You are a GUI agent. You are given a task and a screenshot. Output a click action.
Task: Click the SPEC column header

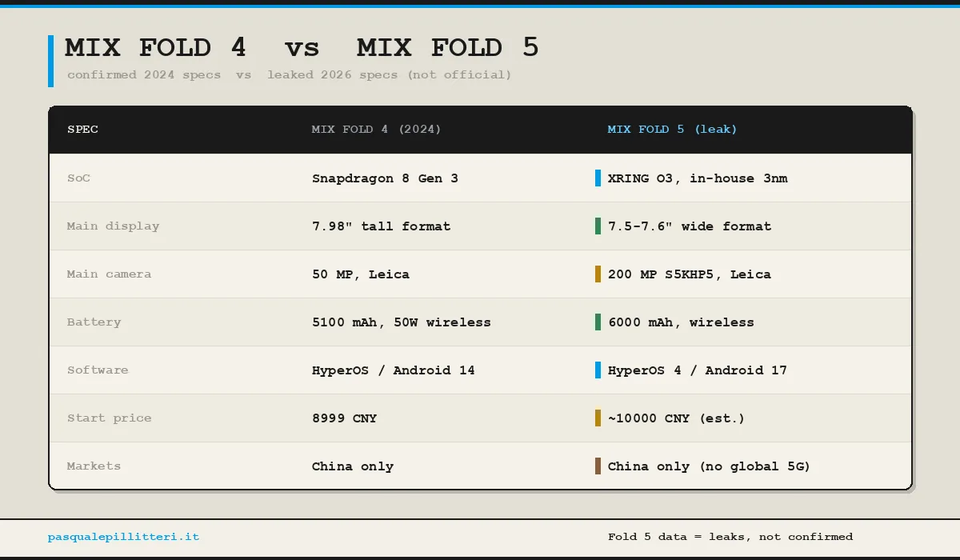pos(82,129)
